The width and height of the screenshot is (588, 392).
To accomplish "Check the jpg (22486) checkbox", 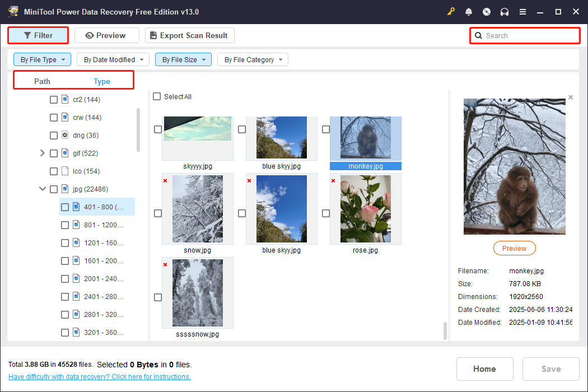I will (54, 189).
